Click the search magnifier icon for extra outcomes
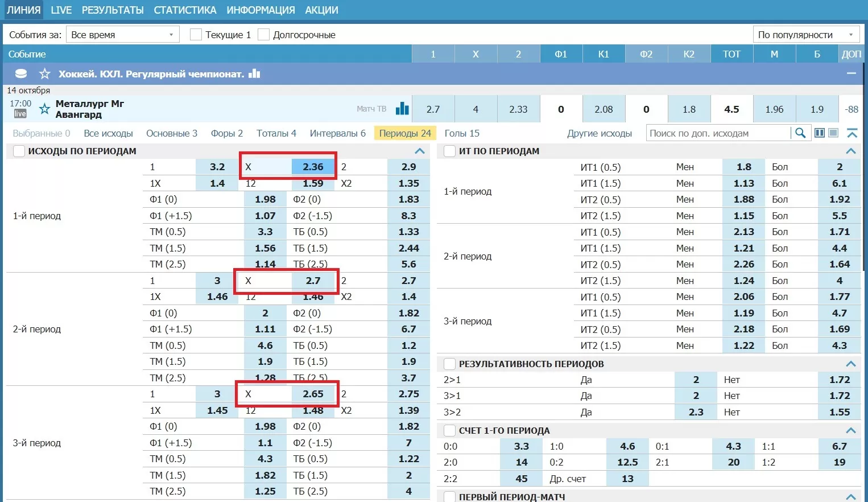Viewport: 868px width, 502px height. (x=800, y=133)
